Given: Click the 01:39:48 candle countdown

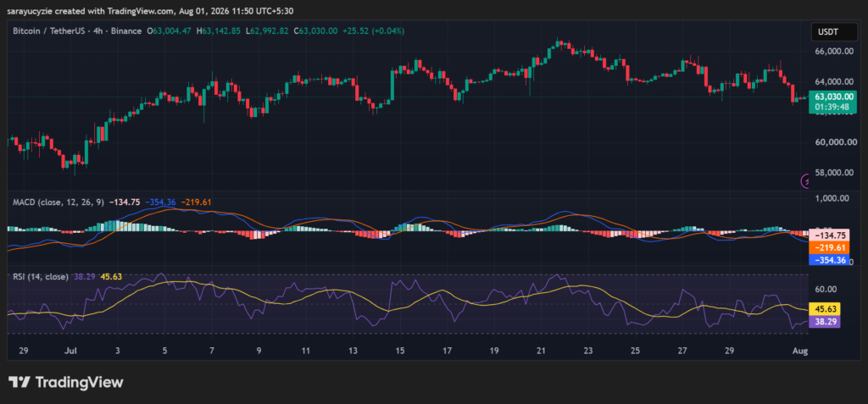Looking at the screenshot, I should click(832, 106).
